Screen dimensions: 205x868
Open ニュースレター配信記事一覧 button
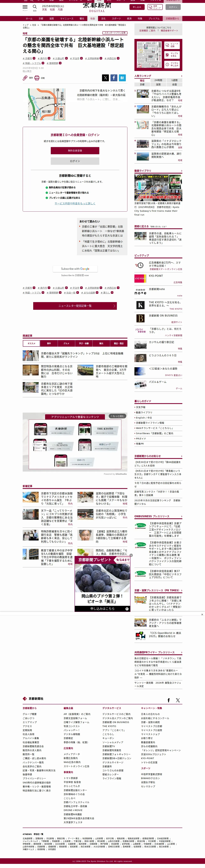pos(75,306)
